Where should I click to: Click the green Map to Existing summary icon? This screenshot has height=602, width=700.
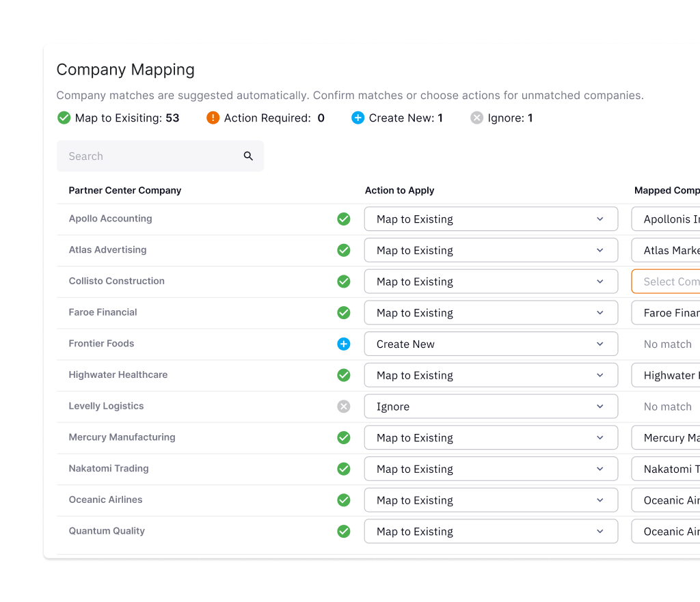(64, 118)
